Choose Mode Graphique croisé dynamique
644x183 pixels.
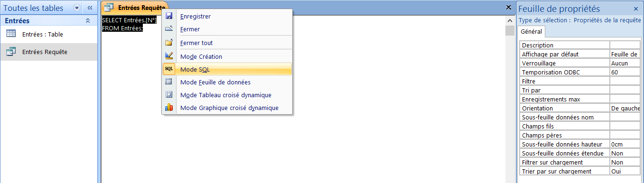[227, 108]
